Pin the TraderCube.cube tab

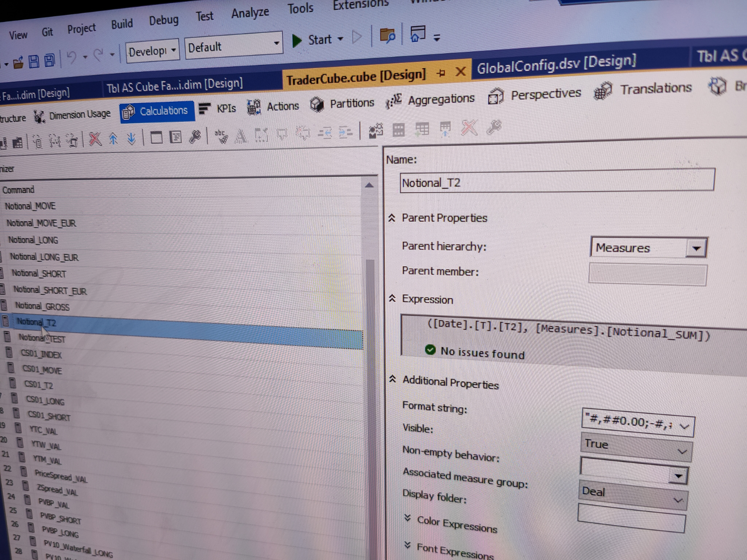tap(441, 73)
